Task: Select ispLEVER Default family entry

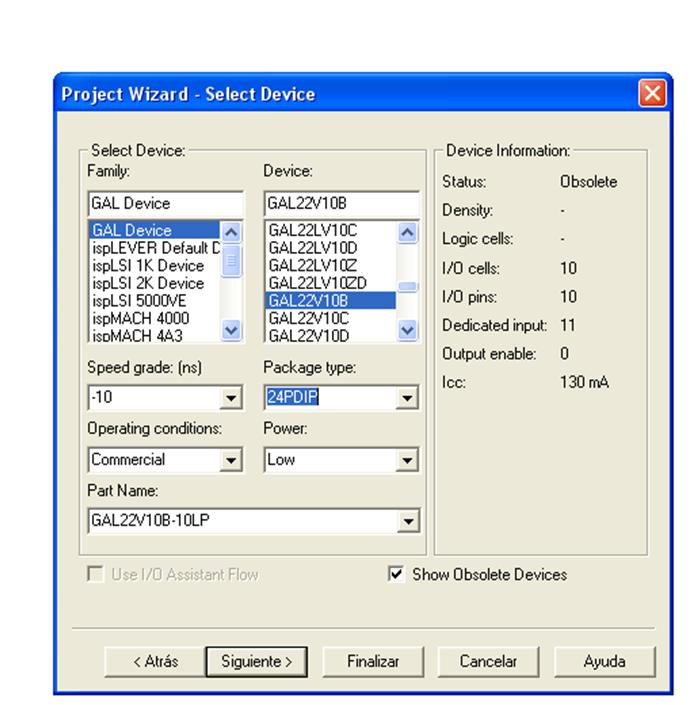Action: click(154, 248)
